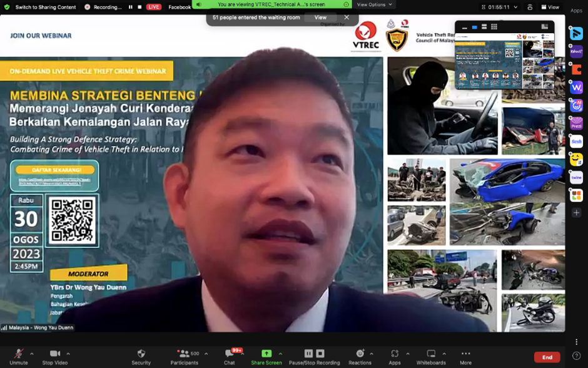
Task: Open the View menu at top right
Action: [x=550, y=7]
